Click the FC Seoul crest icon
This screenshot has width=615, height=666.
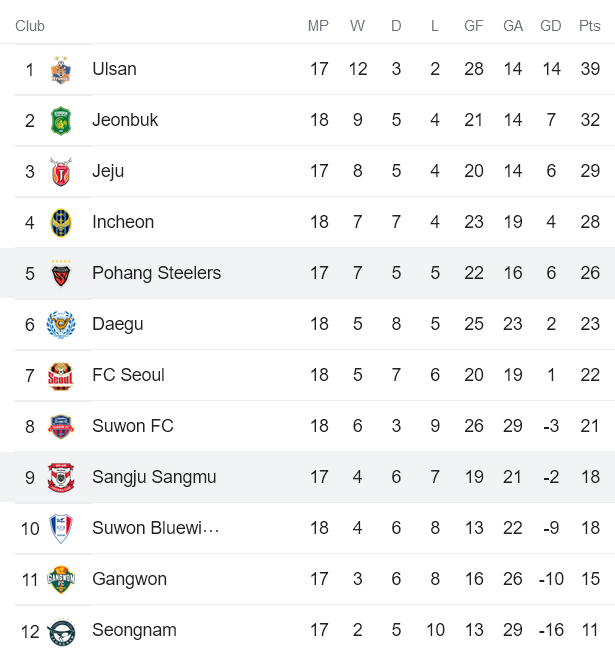61,375
